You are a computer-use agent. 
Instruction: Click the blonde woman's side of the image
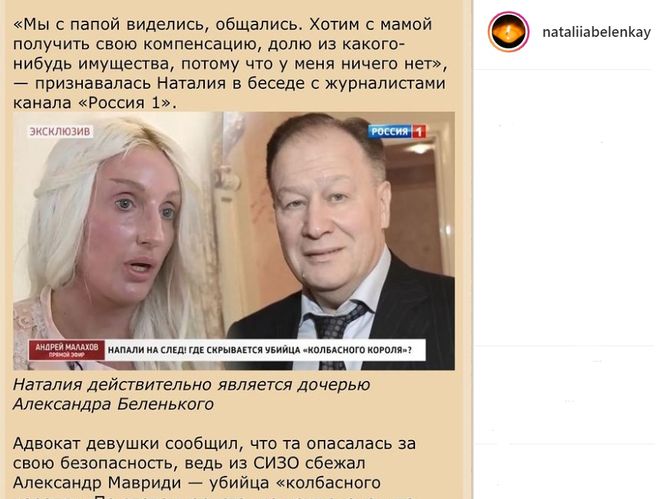(x=118, y=241)
